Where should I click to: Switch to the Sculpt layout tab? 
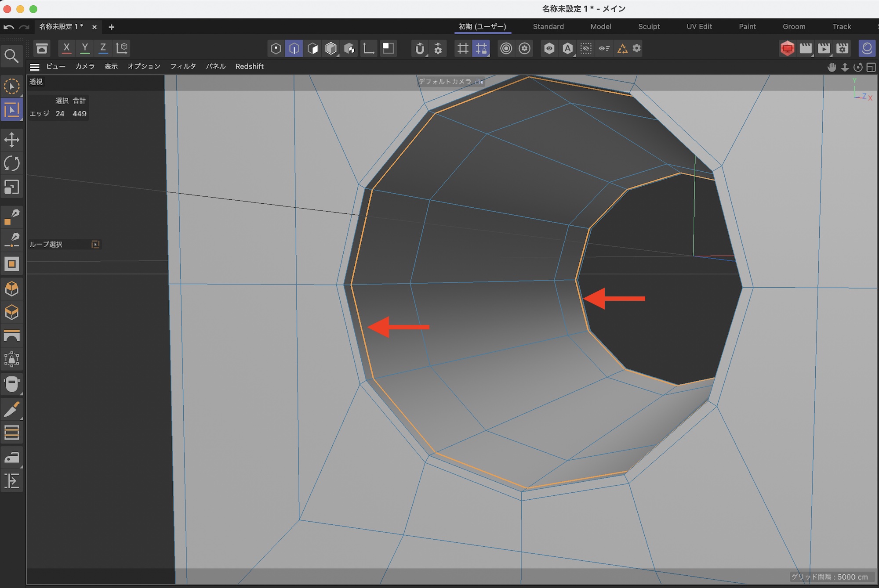[x=649, y=27]
